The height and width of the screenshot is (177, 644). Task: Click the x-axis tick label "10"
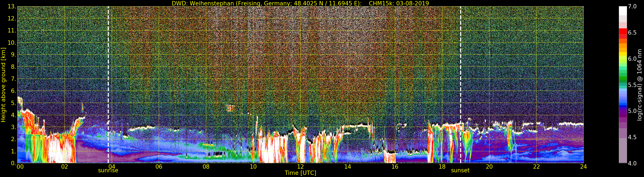coord(253,167)
